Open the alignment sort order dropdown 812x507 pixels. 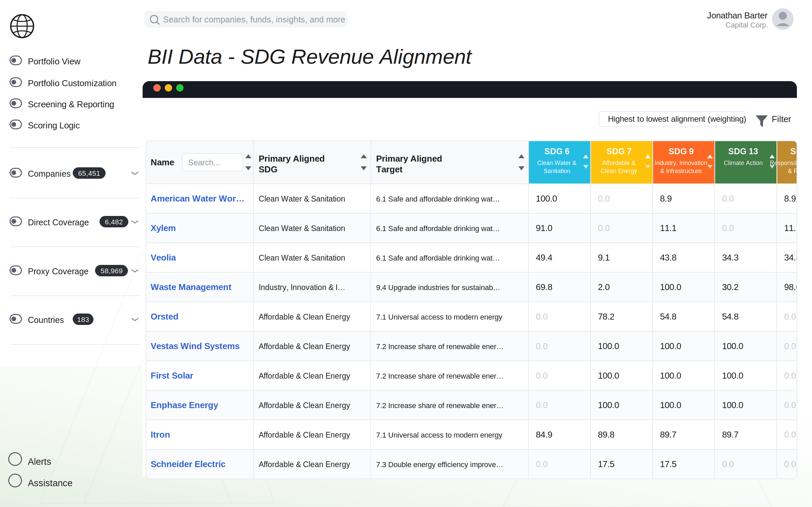tap(672, 119)
